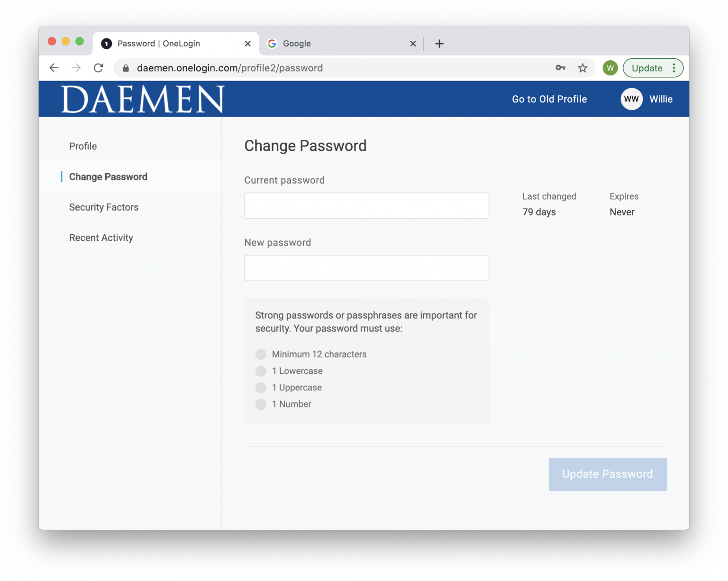This screenshot has width=728, height=581.
Task: Open Recent Activity section
Action: pos(101,238)
